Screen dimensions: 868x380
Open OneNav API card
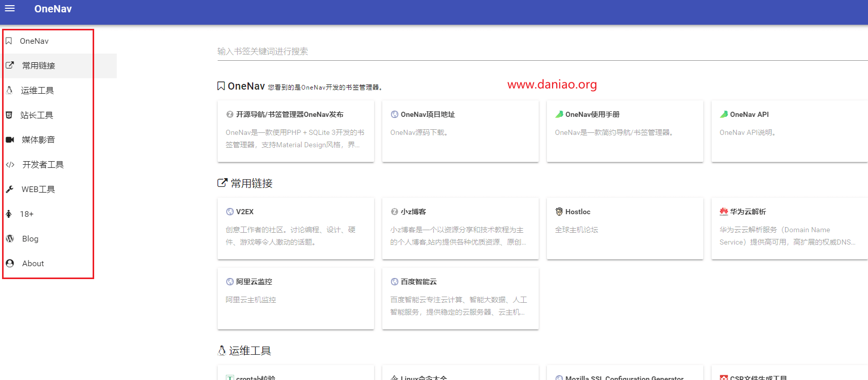[x=790, y=131]
